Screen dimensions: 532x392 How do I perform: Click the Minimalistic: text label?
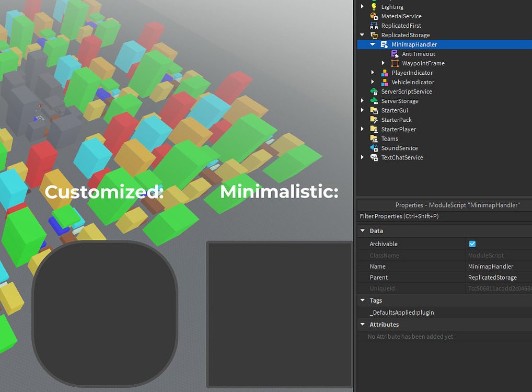click(x=279, y=191)
